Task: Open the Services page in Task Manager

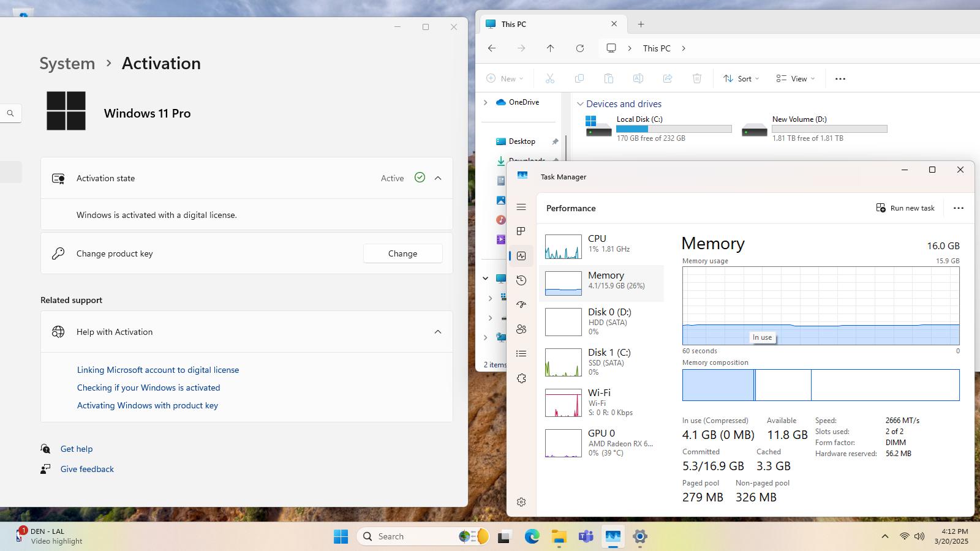Action: [x=521, y=378]
